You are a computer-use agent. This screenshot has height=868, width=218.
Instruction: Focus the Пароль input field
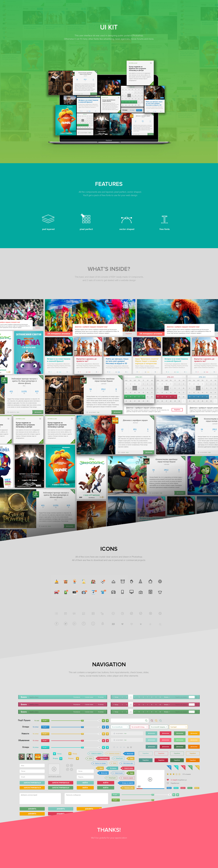pyautogui.click(x=85, y=777)
